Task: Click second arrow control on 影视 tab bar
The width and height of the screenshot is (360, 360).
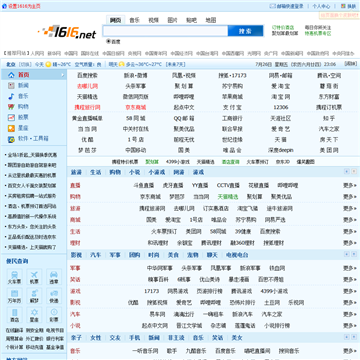Action: pyautogui.click(x=354, y=254)
